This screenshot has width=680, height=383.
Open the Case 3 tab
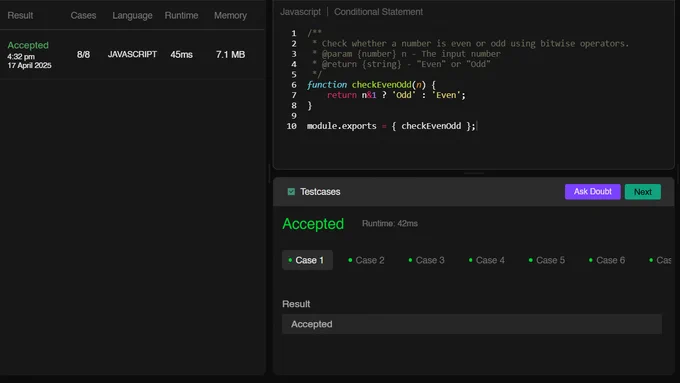coord(427,260)
